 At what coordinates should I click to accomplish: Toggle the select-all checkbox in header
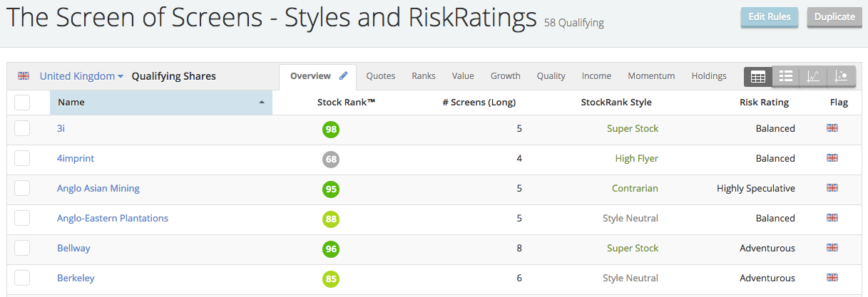point(22,103)
